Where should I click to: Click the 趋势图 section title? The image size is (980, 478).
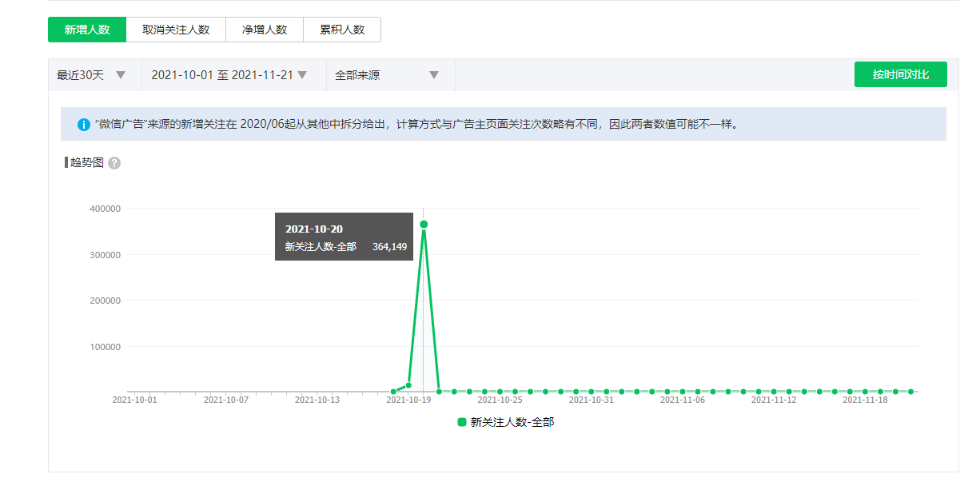coord(87,162)
